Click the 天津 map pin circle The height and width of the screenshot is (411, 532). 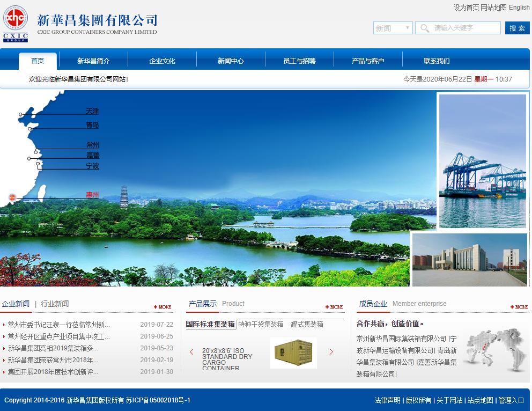[x=20, y=115]
